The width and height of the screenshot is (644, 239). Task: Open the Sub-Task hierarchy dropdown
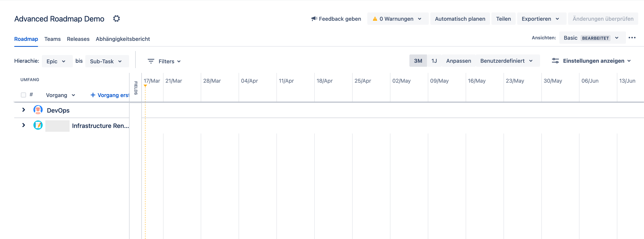point(107,61)
